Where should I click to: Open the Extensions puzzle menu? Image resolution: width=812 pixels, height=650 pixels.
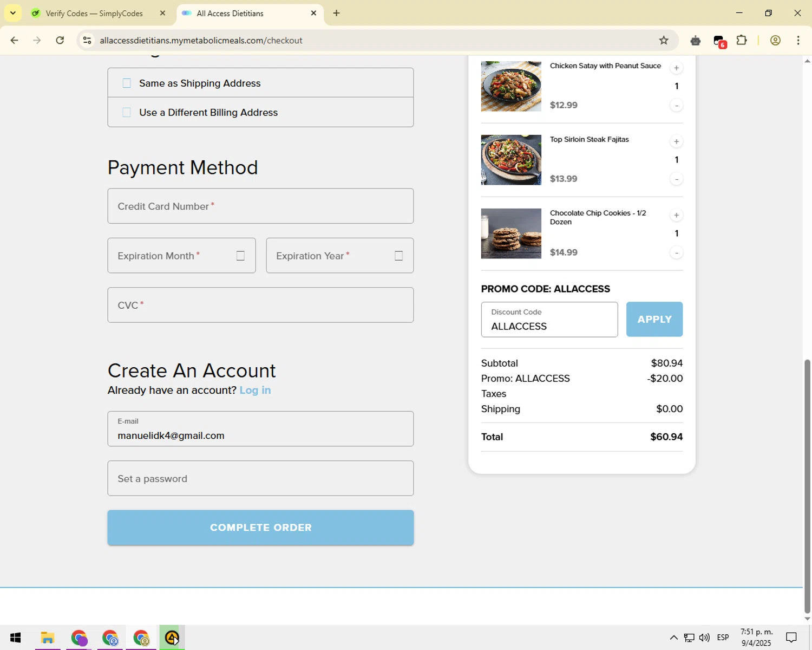tap(742, 40)
